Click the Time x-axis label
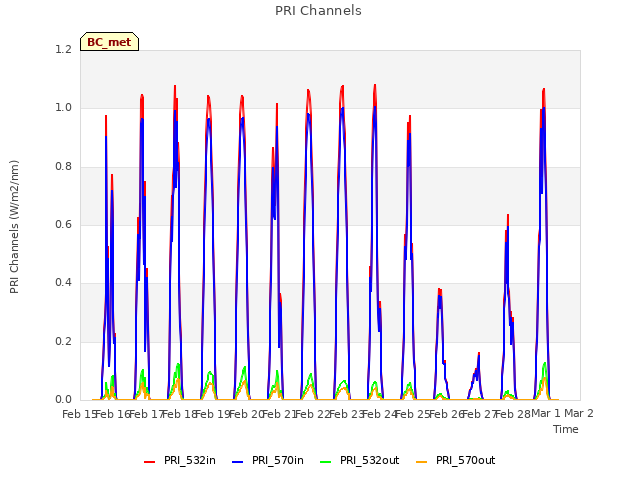 [x=566, y=429]
